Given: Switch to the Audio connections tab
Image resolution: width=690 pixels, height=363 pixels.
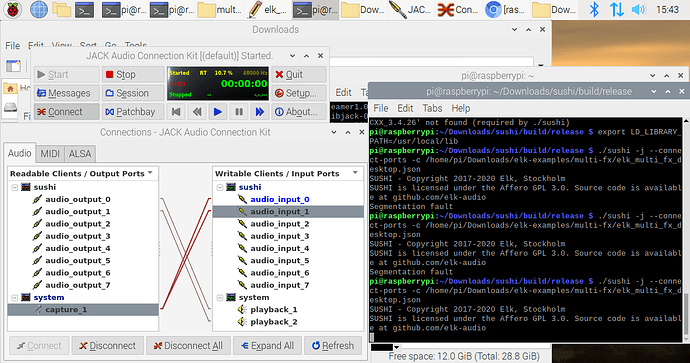Looking at the screenshot, I should tap(20, 153).
